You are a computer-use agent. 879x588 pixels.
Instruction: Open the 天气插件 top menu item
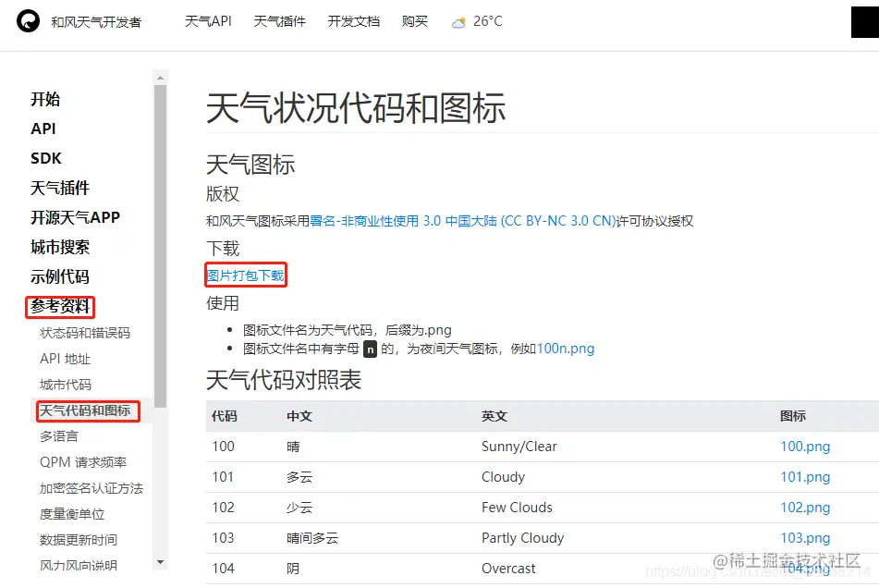279,21
